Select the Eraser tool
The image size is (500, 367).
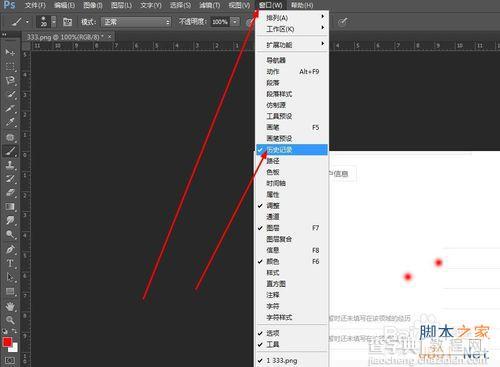[10, 193]
